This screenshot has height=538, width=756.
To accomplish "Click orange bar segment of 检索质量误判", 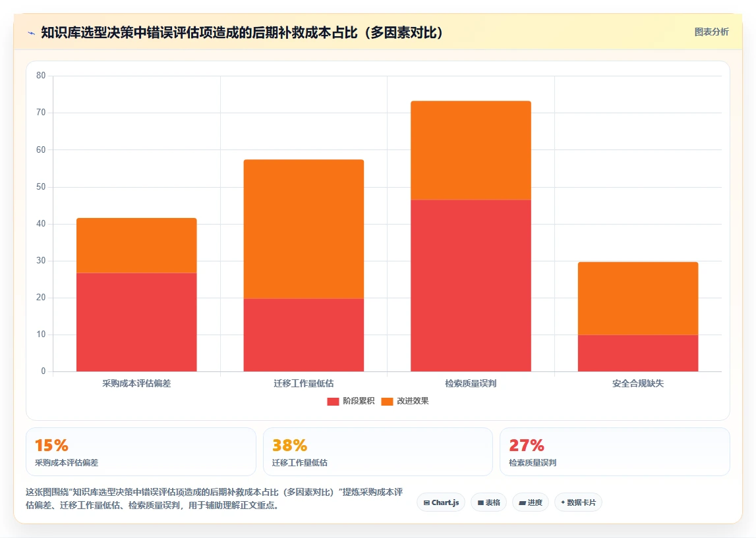I will pos(471,150).
